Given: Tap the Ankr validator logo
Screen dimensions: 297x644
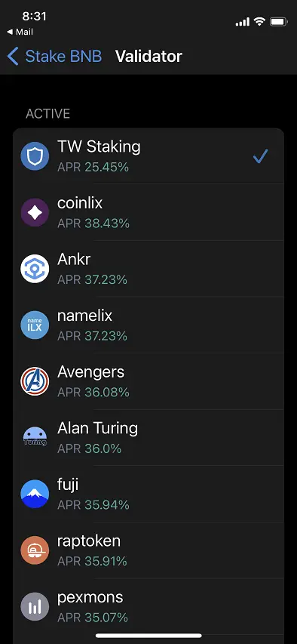Looking at the screenshot, I should point(35,269).
